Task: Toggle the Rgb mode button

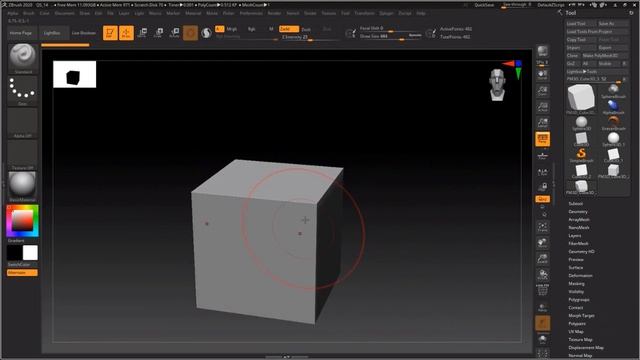Action: (x=251, y=29)
